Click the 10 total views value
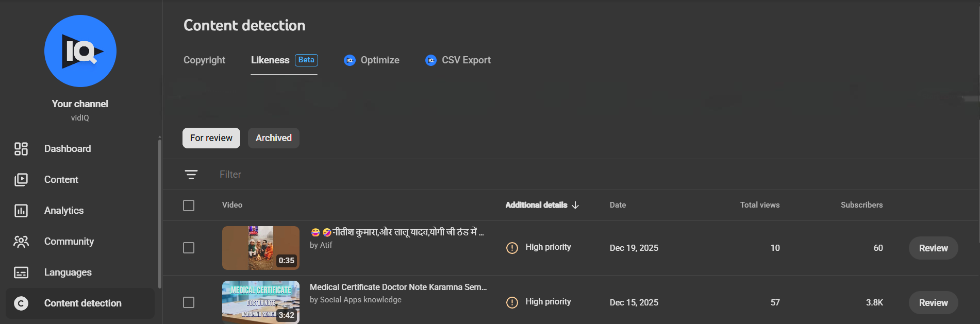980x324 pixels. click(x=775, y=248)
